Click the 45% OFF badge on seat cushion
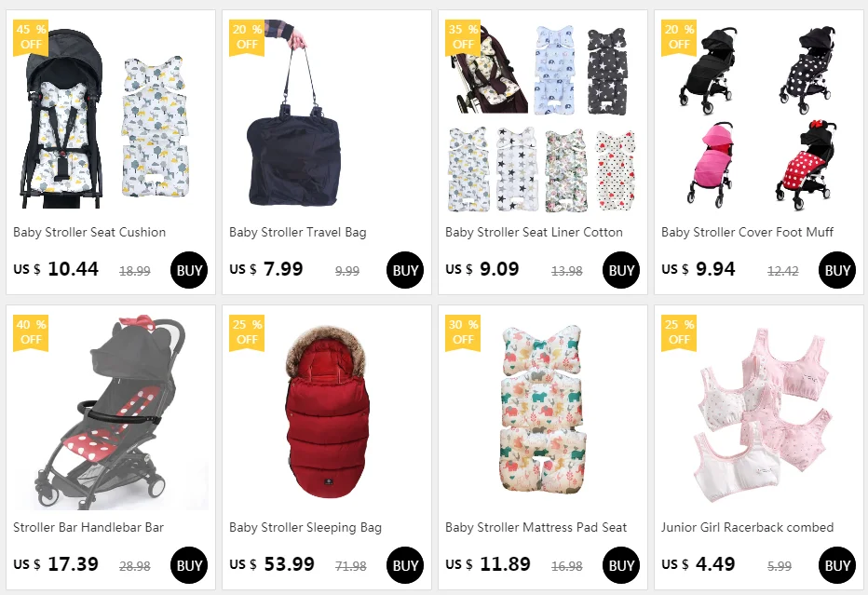This screenshot has width=868, height=595. click(31, 37)
